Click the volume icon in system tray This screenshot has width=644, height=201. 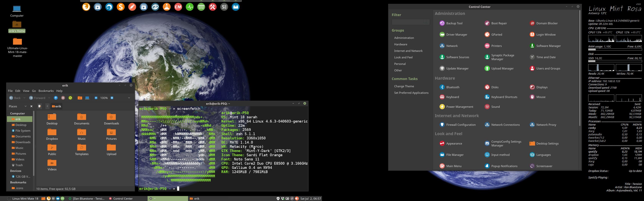297,199
